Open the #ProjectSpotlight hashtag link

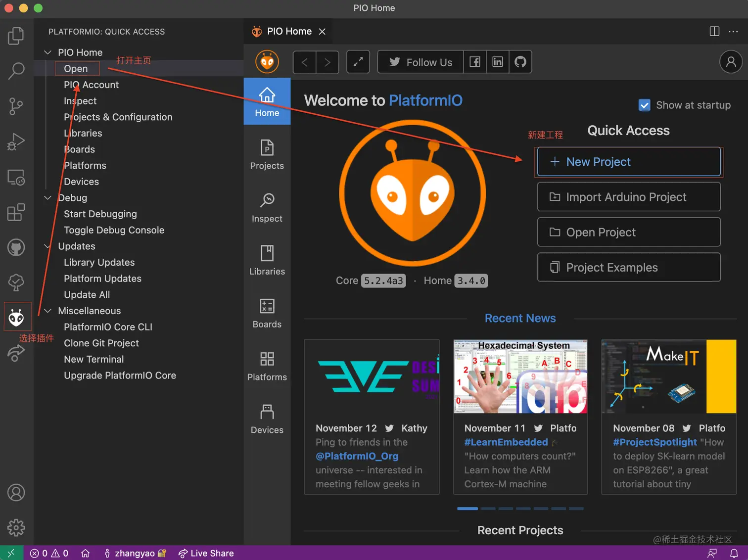[x=655, y=442]
